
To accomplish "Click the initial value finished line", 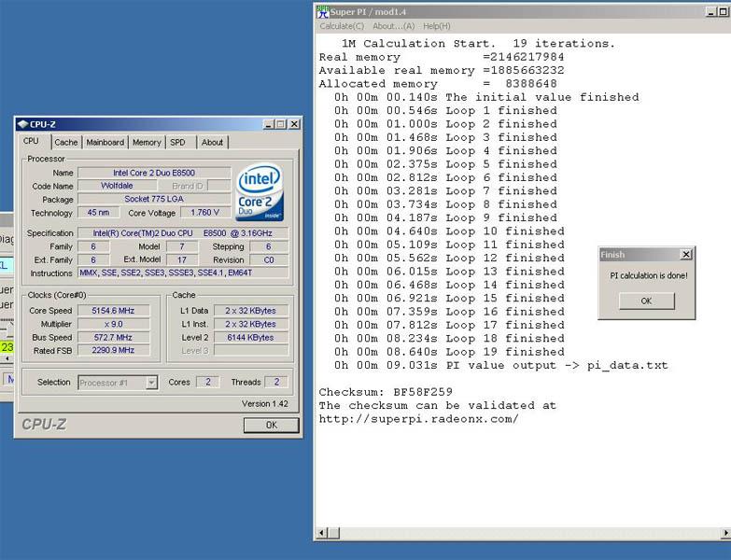I will [x=486, y=97].
